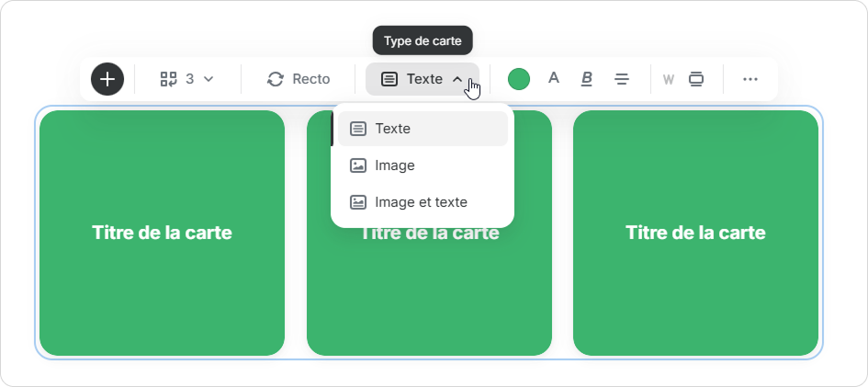
Task: Open the three-dots more options menu
Action: 750,79
